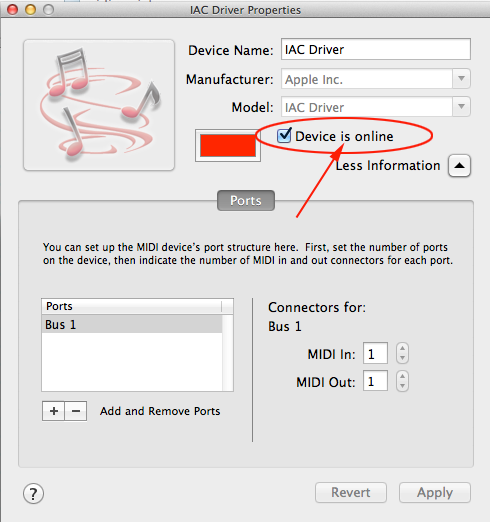Select Bus 1 in the Ports list
490x522 pixels.
[x=132, y=324]
